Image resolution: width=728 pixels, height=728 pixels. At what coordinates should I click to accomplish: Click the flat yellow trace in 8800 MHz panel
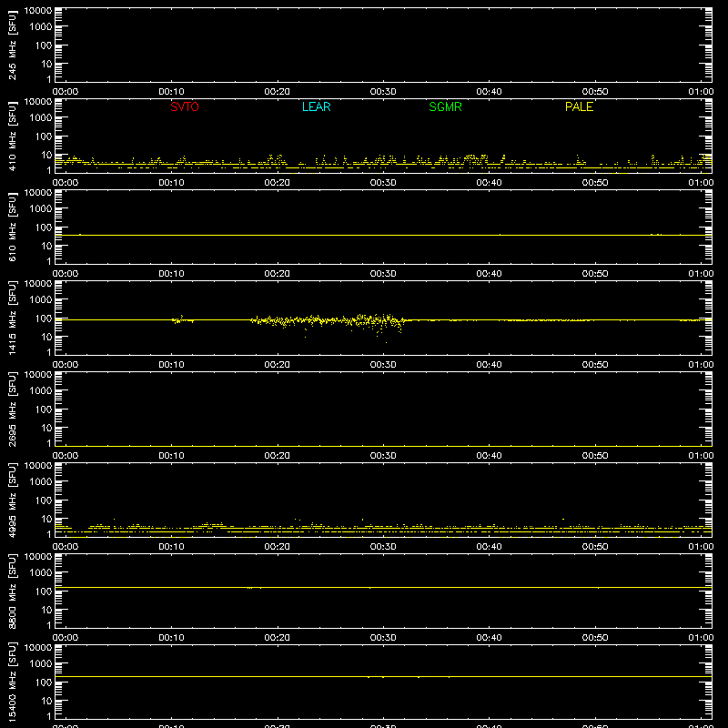point(383,587)
